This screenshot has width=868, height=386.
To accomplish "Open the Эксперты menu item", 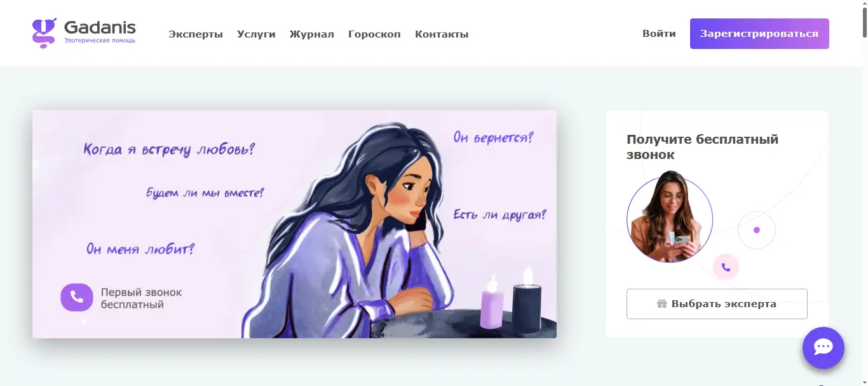I will point(196,34).
